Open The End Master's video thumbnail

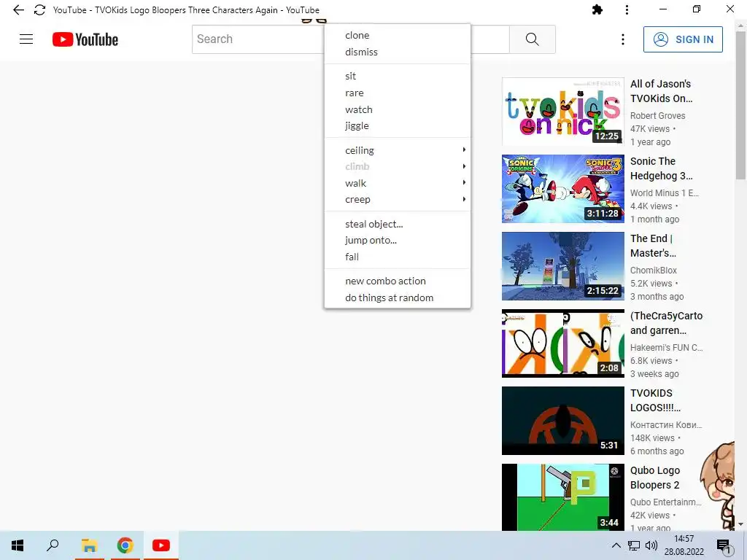click(x=562, y=265)
